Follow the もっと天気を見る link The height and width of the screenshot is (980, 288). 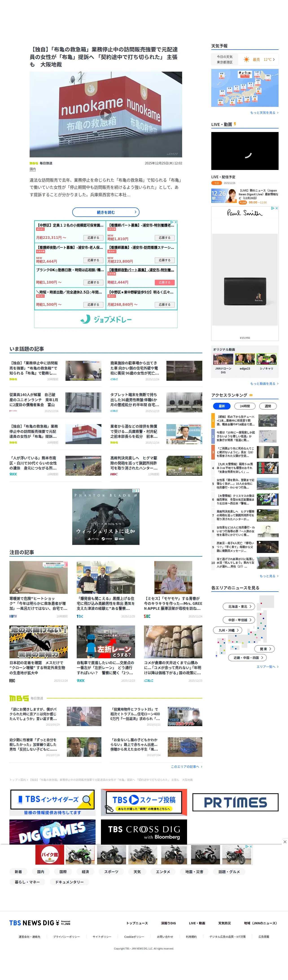pos(264,113)
